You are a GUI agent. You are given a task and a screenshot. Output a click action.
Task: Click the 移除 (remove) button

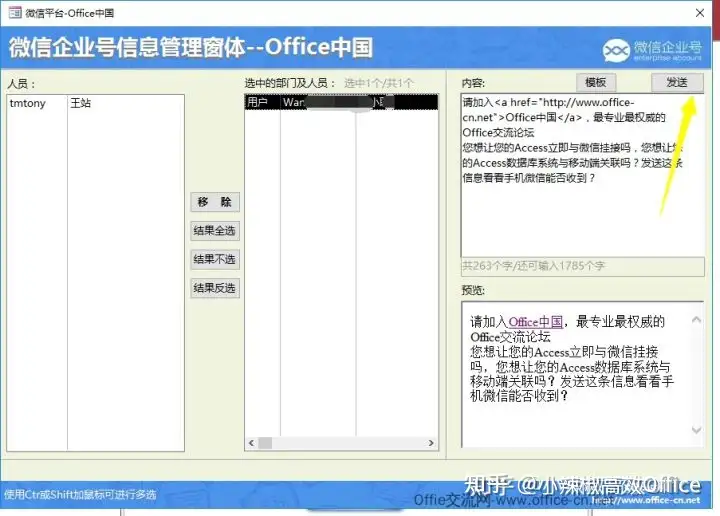tap(215, 202)
